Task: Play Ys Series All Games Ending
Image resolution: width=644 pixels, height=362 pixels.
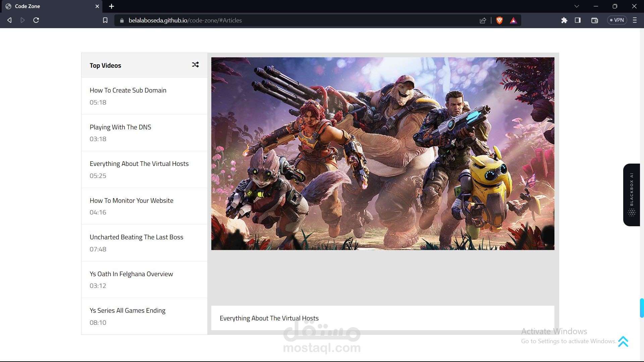Action: tap(144, 316)
